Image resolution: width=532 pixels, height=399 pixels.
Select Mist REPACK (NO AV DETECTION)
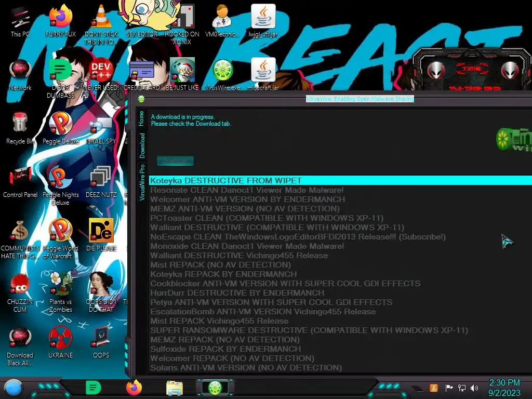(x=340, y=264)
